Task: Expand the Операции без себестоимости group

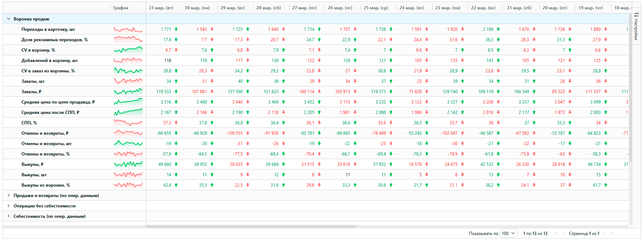Action: click(x=9, y=206)
